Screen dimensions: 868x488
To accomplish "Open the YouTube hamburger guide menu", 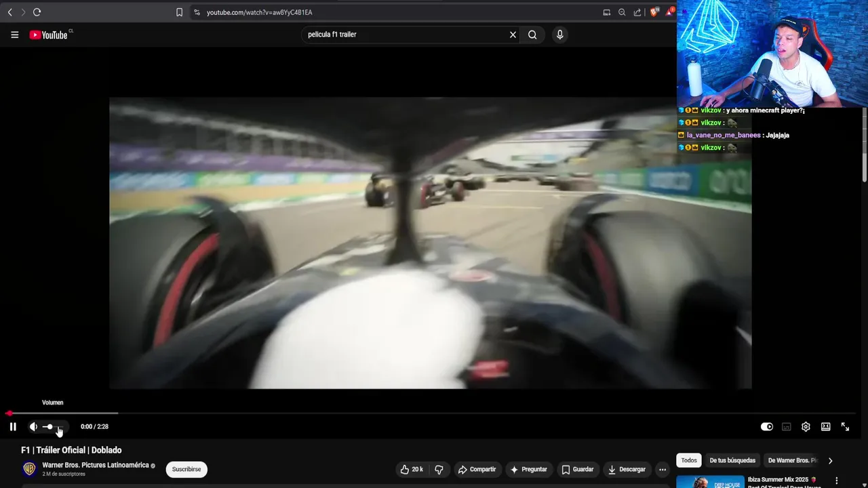I will [14, 35].
